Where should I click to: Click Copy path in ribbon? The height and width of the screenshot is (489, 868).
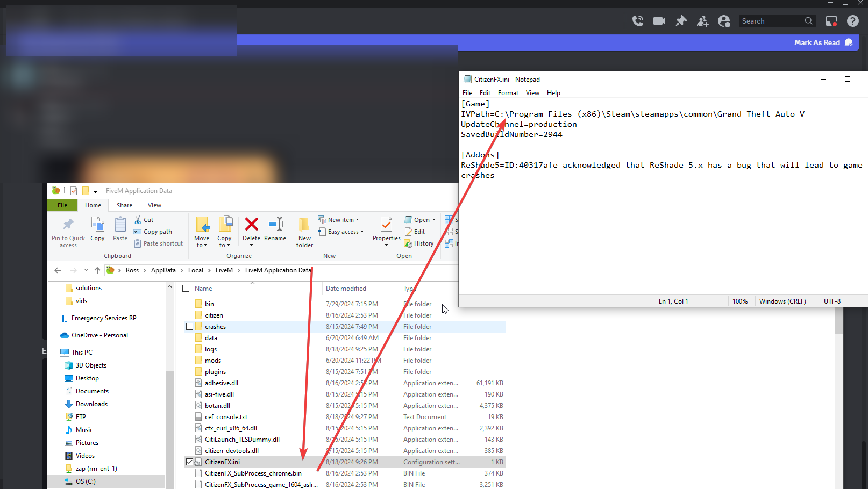[x=153, y=232]
